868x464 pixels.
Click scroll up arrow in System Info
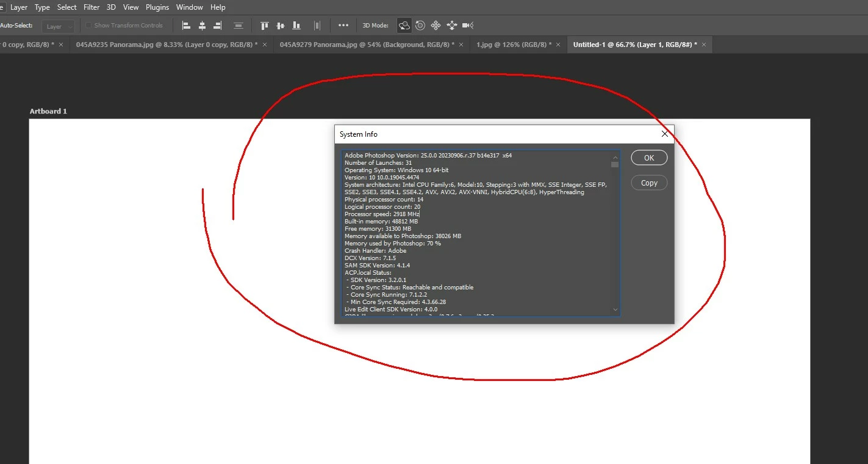click(615, 156)
